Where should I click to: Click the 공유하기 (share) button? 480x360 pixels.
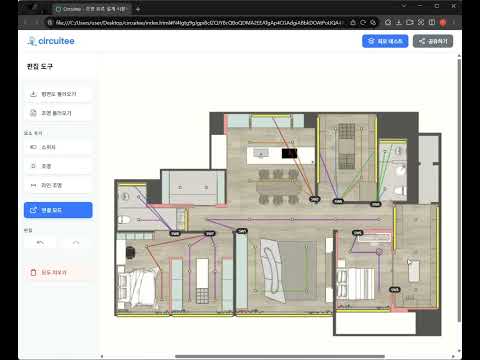(x=433, y=41)
